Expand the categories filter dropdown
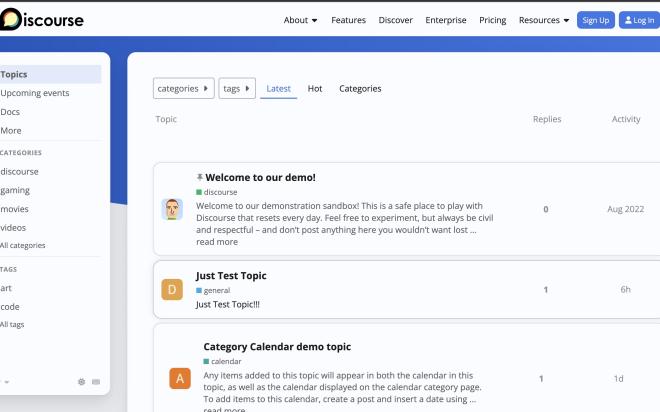This screenshot has height=412, width=660. (184, 89)
